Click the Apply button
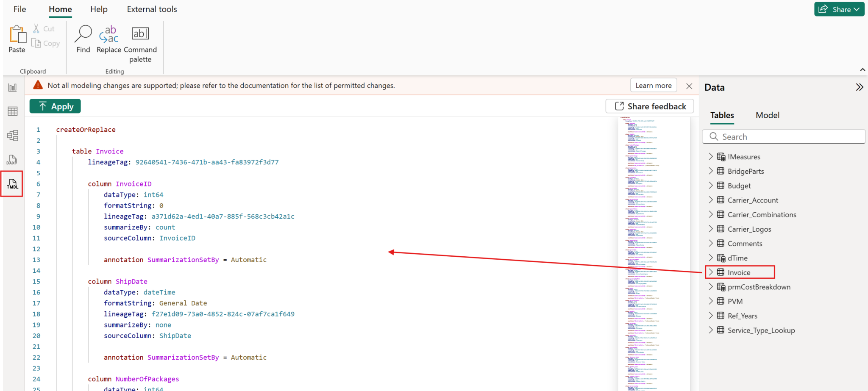Image resolution: width=868 pixels, height=391 pixels. tap(55, 106)
